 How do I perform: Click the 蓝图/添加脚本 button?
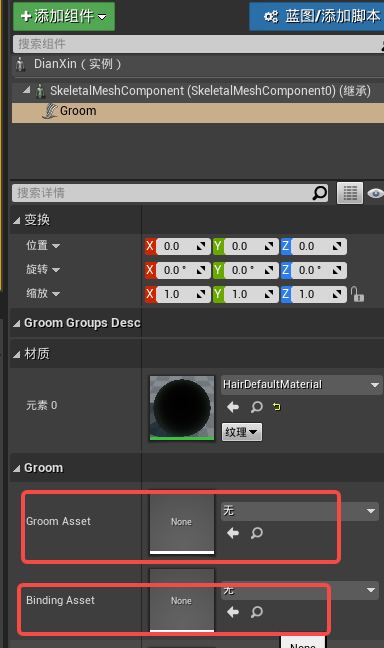[x=317, y=17]
